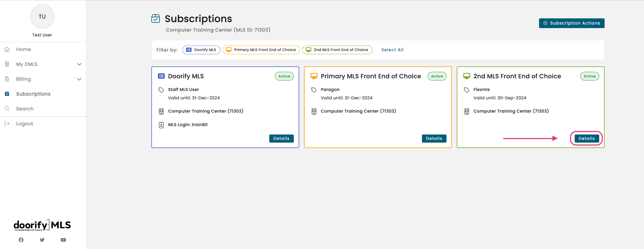Click gear icon in Subscription Actions button
The height and width of the screenshot is (249, 644).
[546, 23]
